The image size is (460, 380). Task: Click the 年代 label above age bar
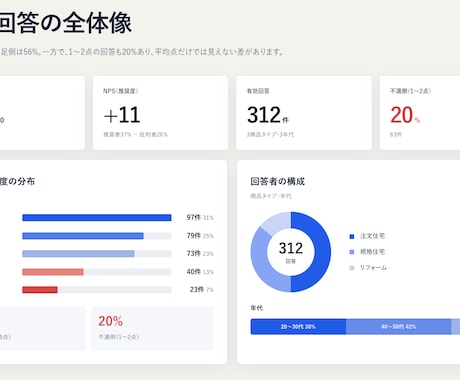point(257,308)
